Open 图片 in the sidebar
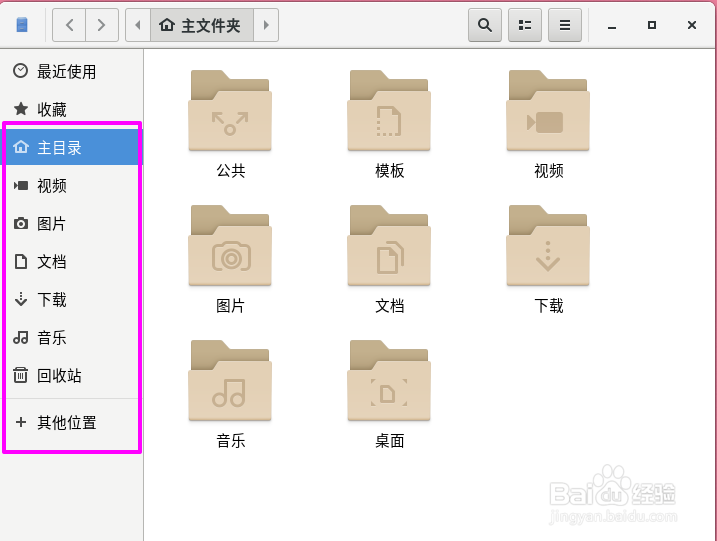 pos(72,224)
